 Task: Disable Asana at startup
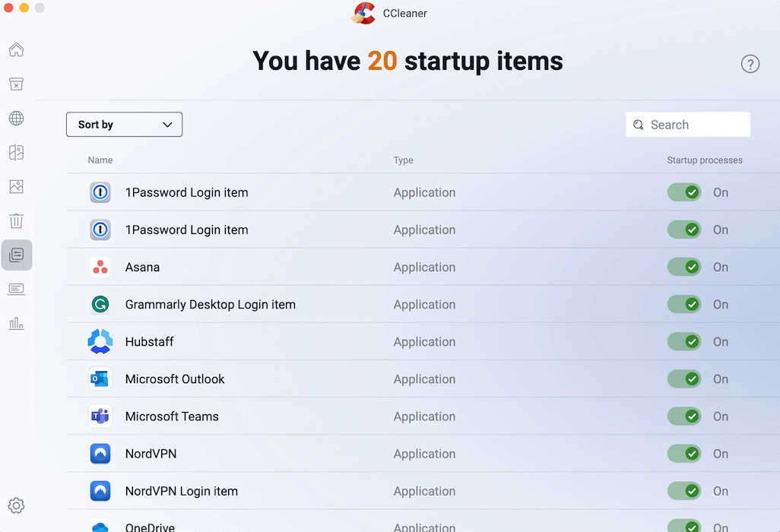point(683,267)
